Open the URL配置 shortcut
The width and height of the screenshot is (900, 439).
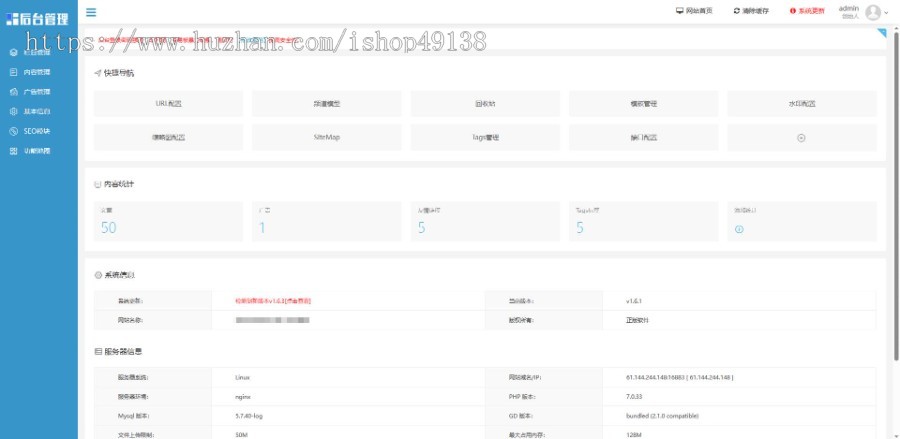click(168, 104)
